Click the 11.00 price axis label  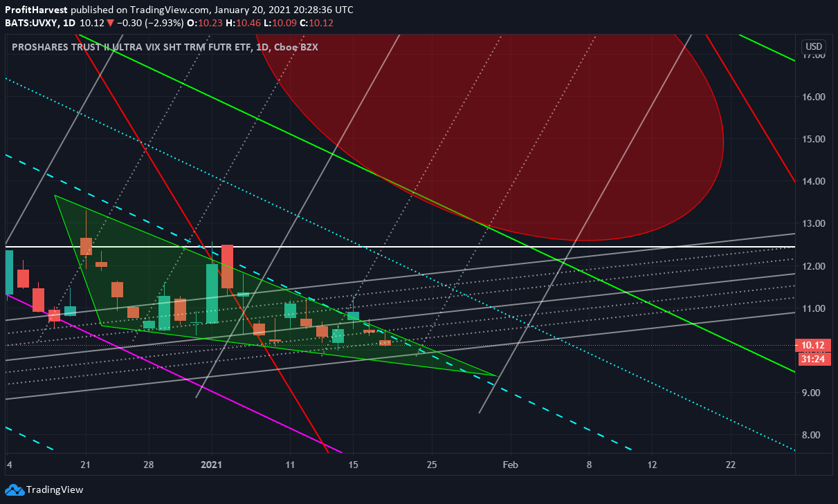pos(813,308)
